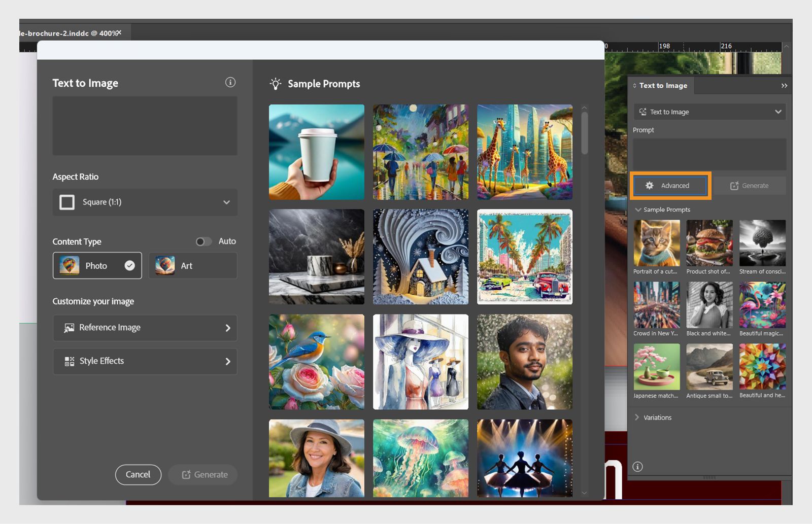Click the Sample Prompts lightbulb icon

[x=275, y=83]
